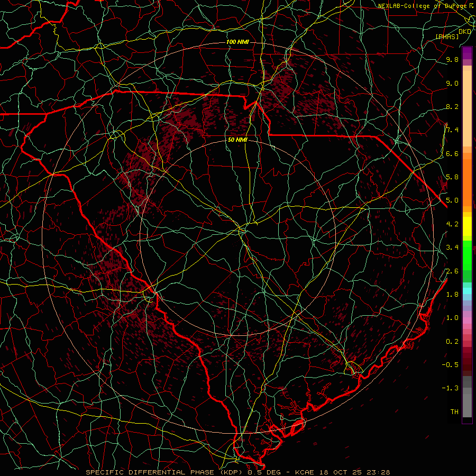The height and width of the screenshot is (476, 476).
Task: Click the 50 NMI range ring label
Action: [237, 140]
